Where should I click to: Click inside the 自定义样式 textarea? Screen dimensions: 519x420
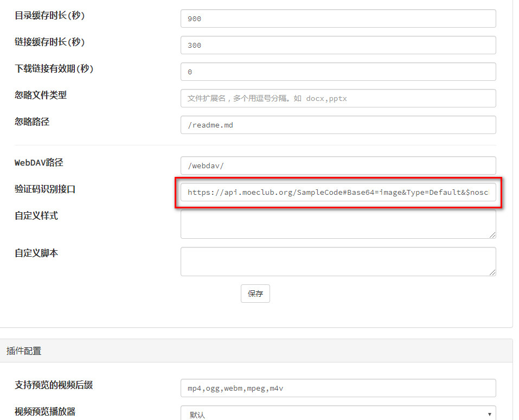point(338,224)
